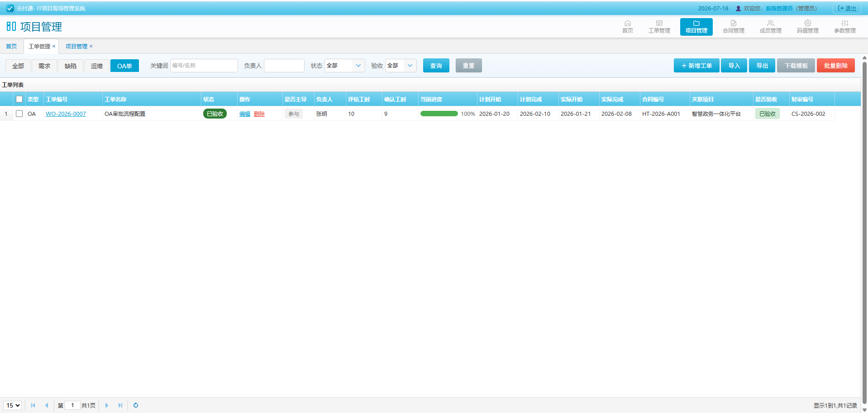The height and width of the screenshot is (413, 868).
Task: Click the 合同编号 column header
Action: 665,99
